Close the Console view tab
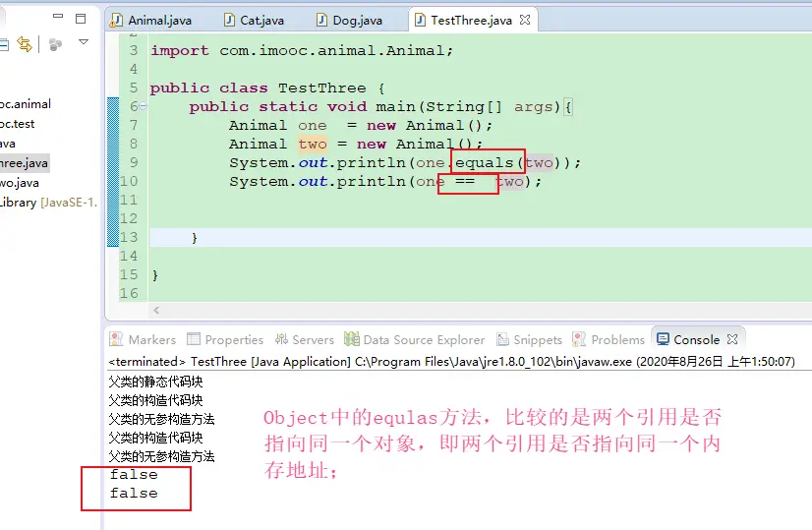Screen dimensions: 812x530 click(732, 339)
